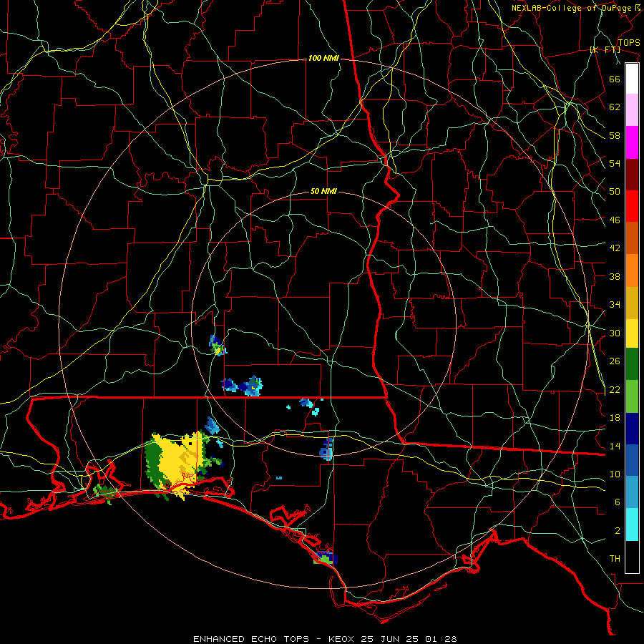Click the legend value 18
644x644 pixels.
(x=615, y=418)
